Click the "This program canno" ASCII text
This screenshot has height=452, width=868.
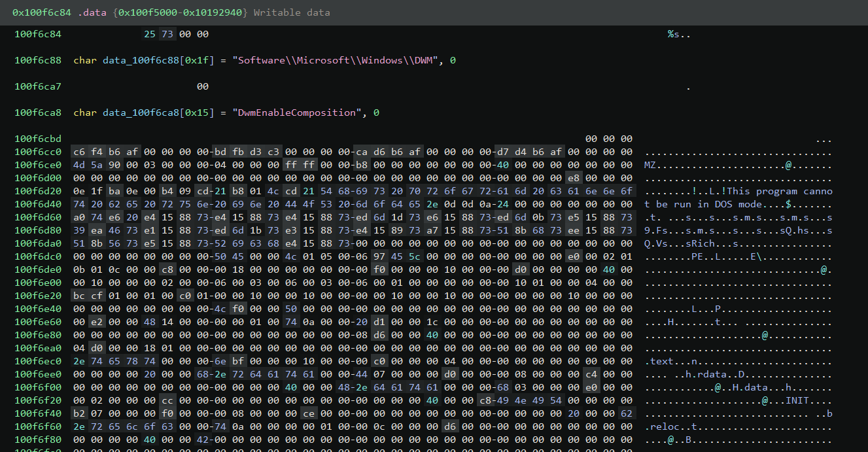point(780,191)
